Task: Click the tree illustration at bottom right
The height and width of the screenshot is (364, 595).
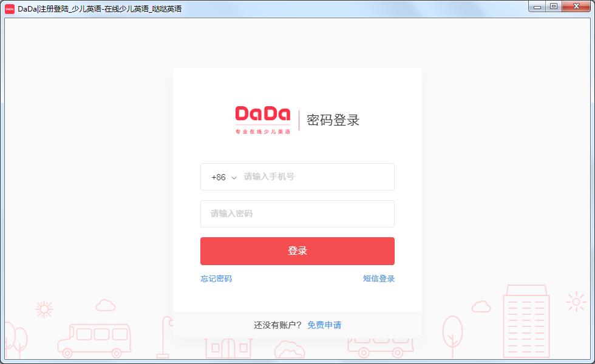Action: 452,336
